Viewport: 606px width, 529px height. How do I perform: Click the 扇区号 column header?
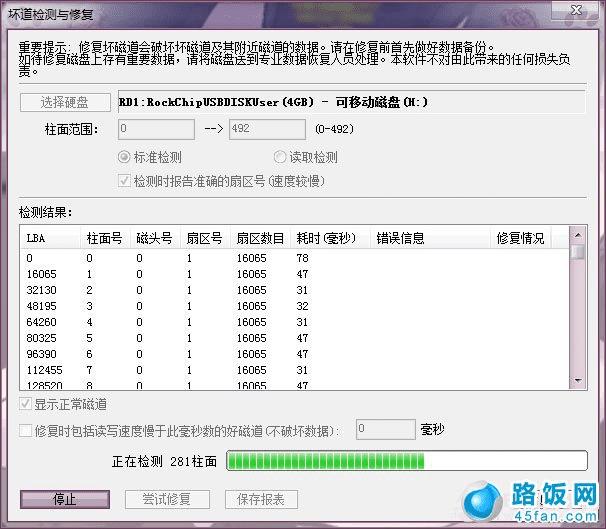click(x=205, y=238)
